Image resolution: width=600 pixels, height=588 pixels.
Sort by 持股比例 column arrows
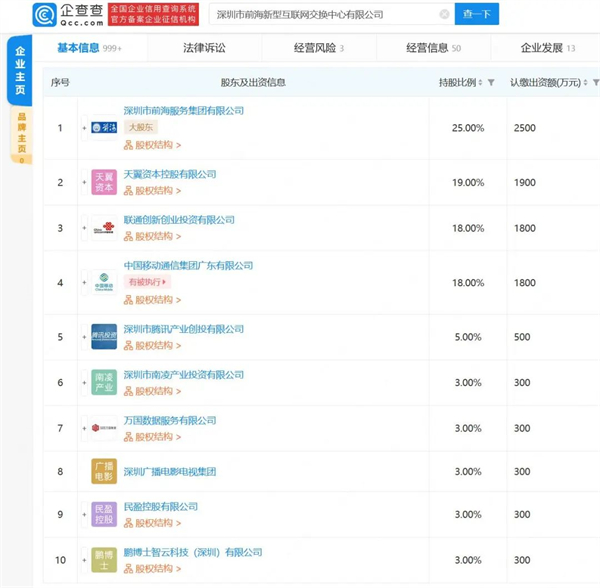(480, 82)
